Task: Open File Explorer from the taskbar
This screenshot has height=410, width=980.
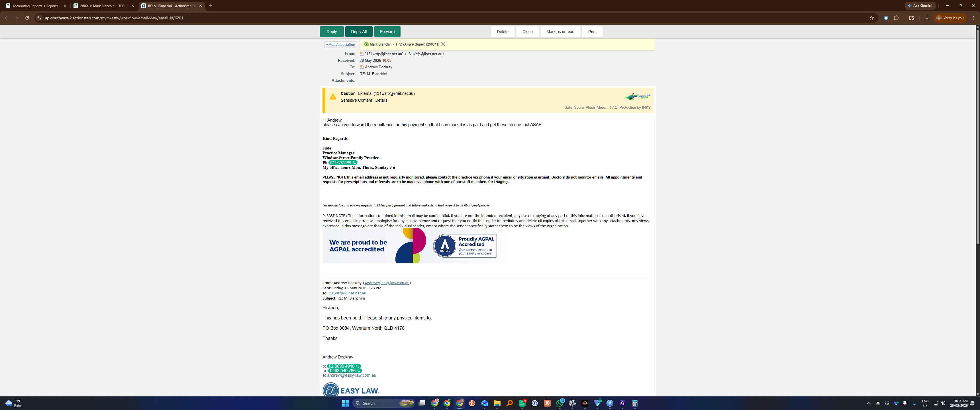Action: click(x=497, y=403)
